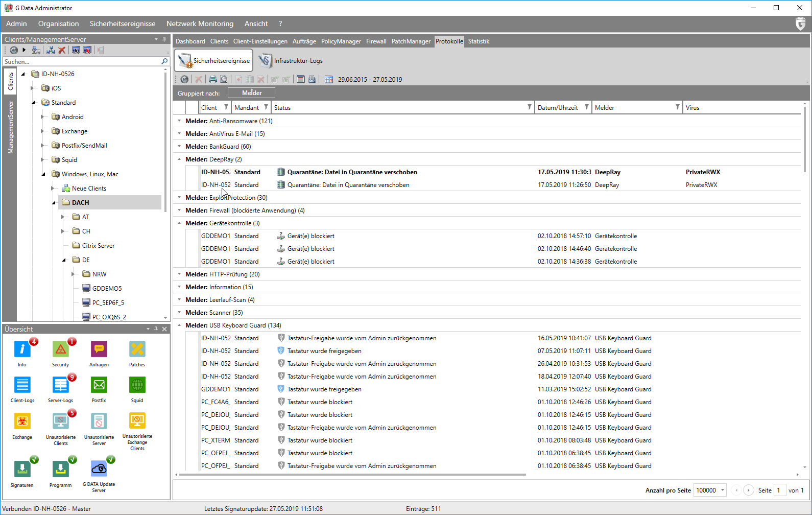
Task: Click horizontal scrollbar of log table
Action: point(352,475)
